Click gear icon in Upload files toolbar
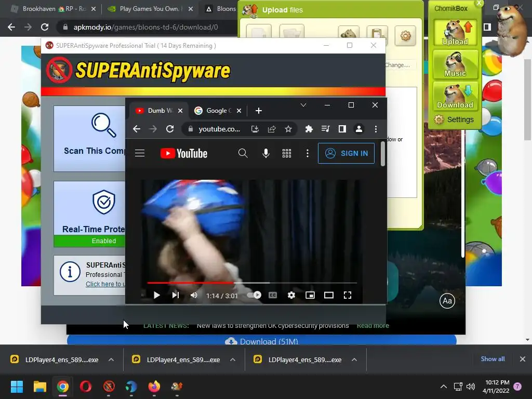The width and height of the screenshot is (532, 399). (x=405, y=35)
